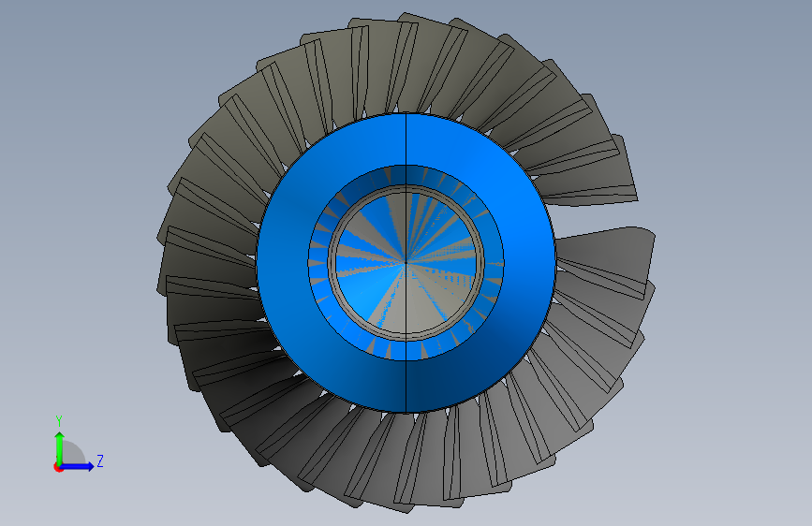
Task: Select the red X axis origin dot
Action: 58,467
